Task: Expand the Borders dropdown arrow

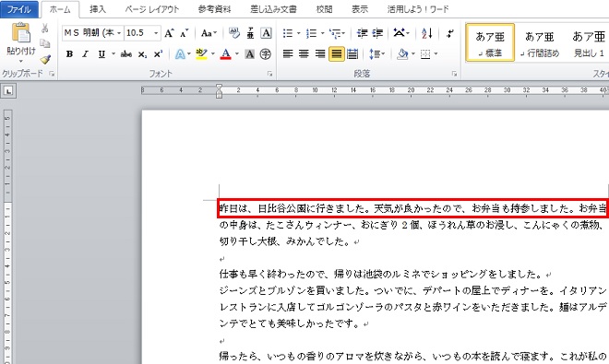Action: 436,54
